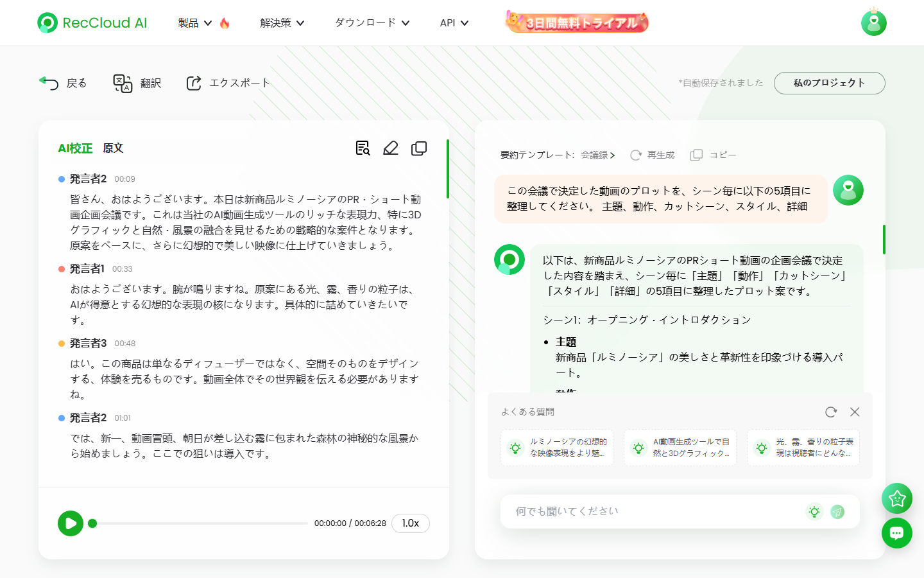Click the 翻訳 translate icon

click(137, 83)
